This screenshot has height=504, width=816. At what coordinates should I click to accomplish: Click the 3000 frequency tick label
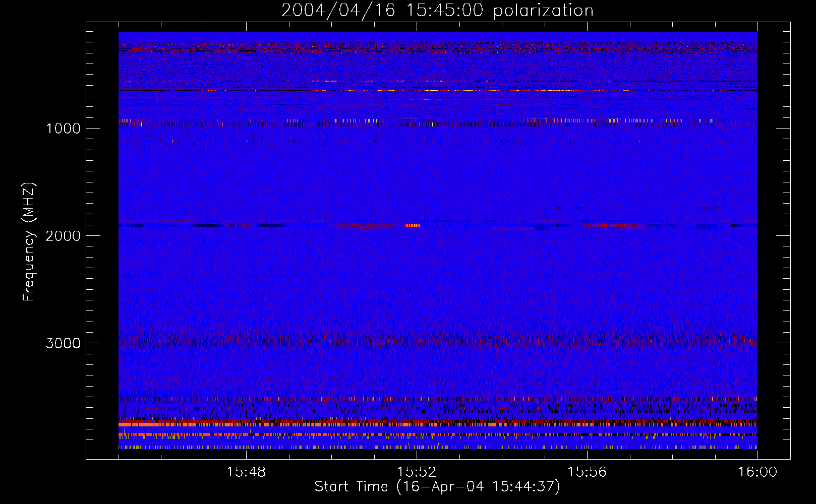(63, 343)
